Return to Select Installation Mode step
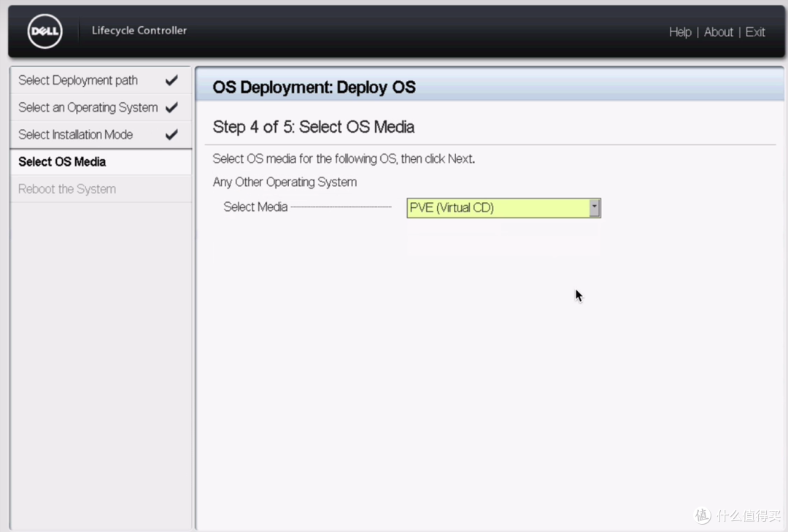The height and width of the screenshot is (532, 788). pos(75,134)
